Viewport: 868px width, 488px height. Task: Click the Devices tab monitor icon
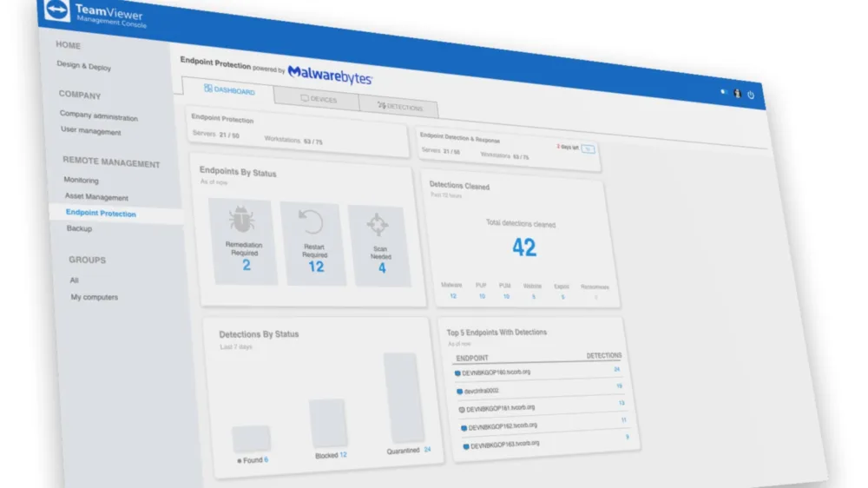click(305, 97)
